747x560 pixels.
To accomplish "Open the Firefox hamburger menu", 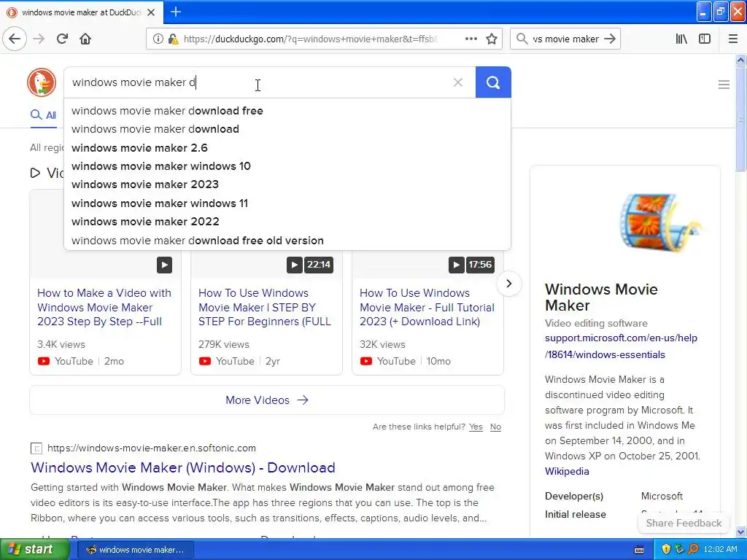I will 733,39.
